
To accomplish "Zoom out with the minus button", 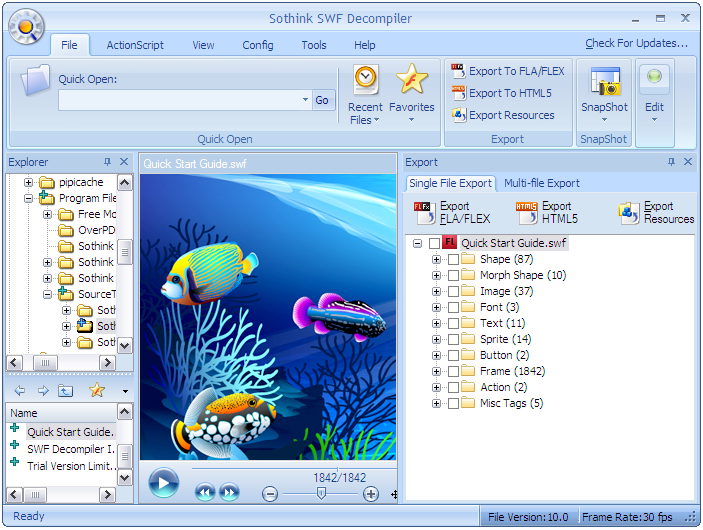I will pos(270,494).
